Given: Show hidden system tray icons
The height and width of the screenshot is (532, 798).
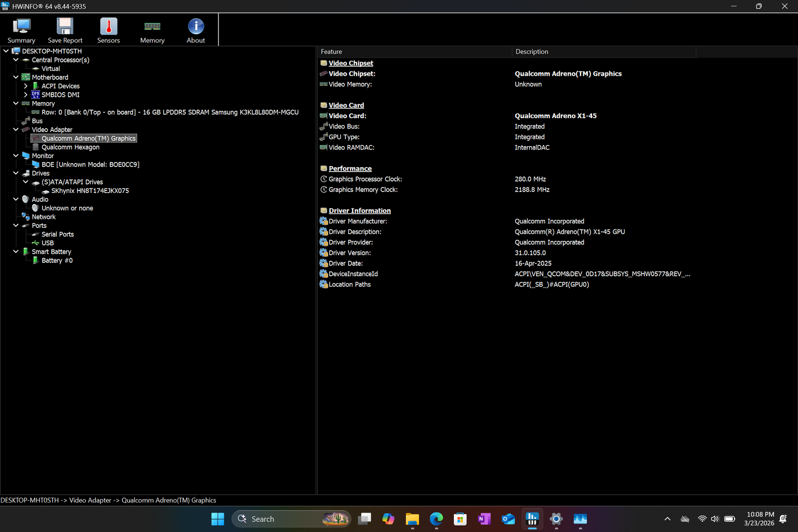Looking at the screenshot, I should [x=667, y=519].
